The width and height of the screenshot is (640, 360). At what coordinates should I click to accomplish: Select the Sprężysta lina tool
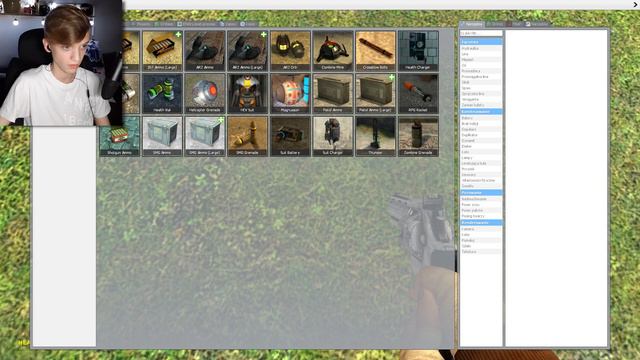click(481, 94)
